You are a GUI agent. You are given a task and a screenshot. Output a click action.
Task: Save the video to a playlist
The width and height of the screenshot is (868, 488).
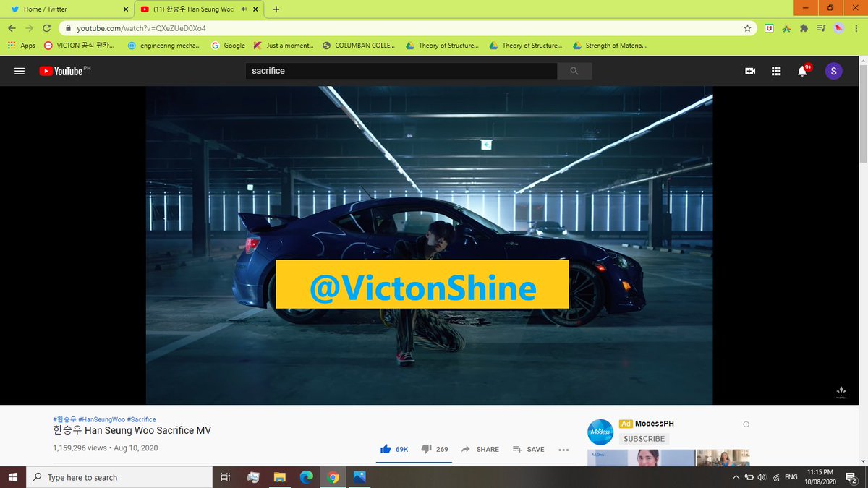529,449
